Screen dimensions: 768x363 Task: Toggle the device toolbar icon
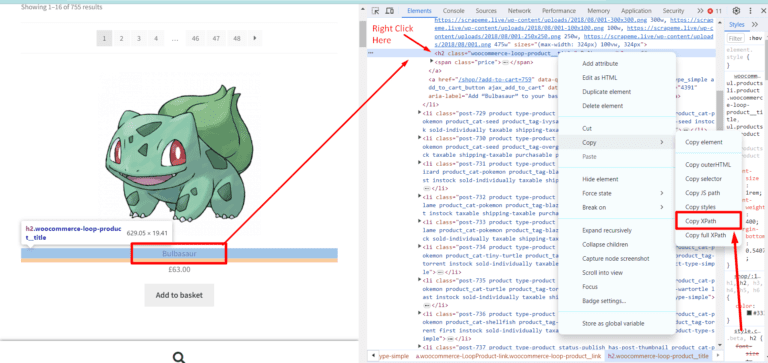tap(390, 11)
